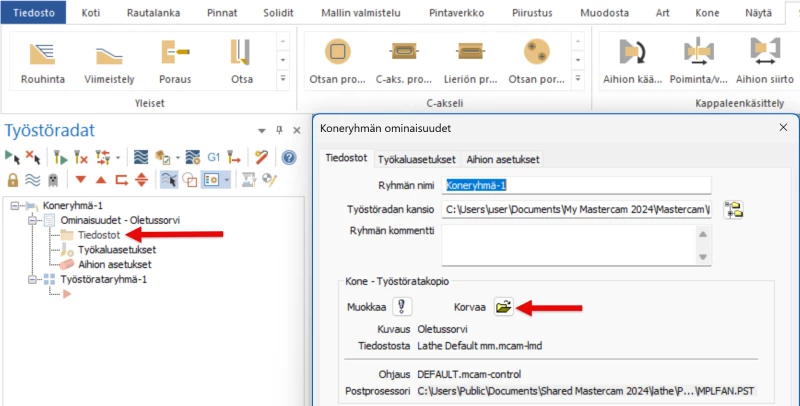Switch to the Työkaluasetukset dialog tab
This screenshot has height=406, width=800.
415,159
